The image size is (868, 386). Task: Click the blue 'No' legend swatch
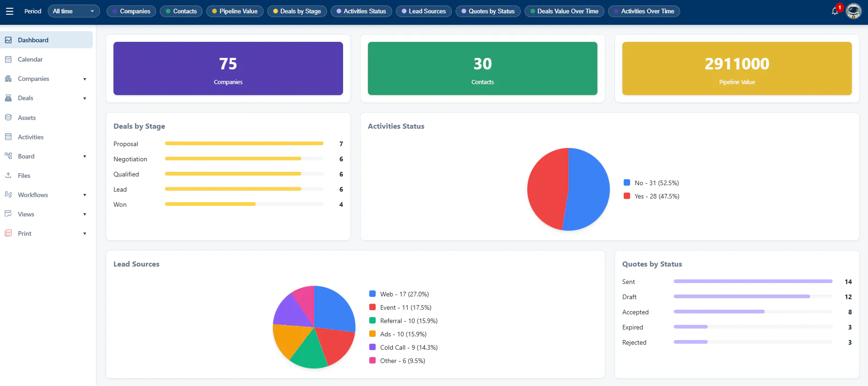(x=627, y=182)
